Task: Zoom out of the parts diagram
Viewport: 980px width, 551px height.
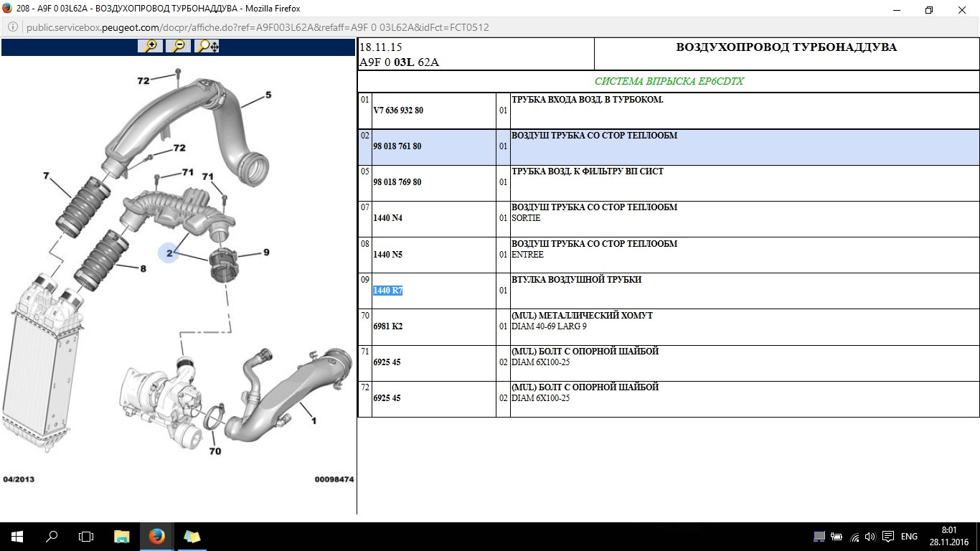Action: coord(179,47)
